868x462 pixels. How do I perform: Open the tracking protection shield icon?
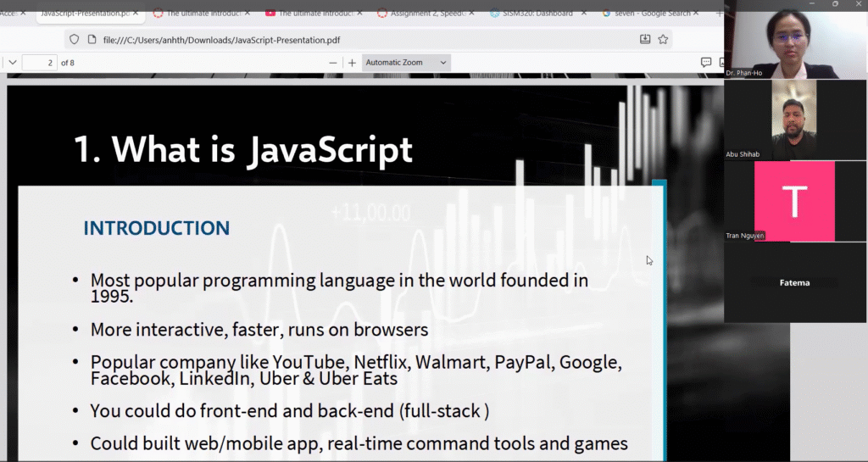point(75,39)
